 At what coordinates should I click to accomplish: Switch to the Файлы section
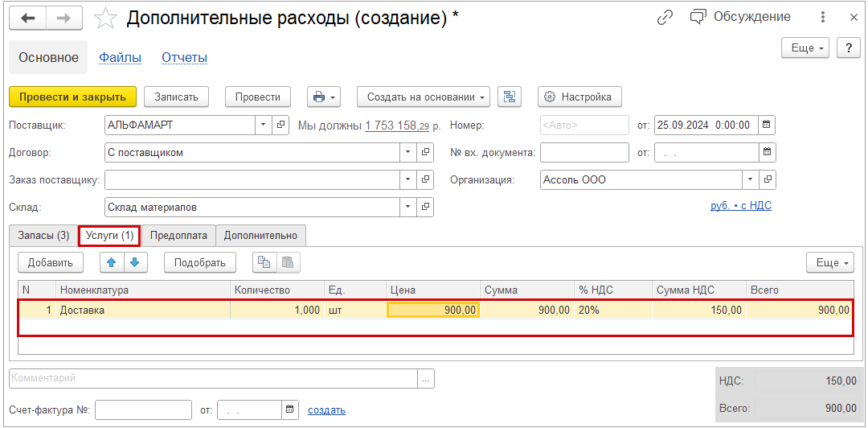(120, 58)
